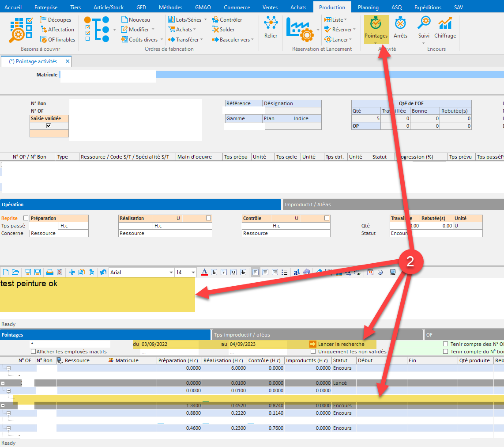Toggle strikethrough formatting in note editor
Viewport: 504px width, 447px height.
(243, 273)
